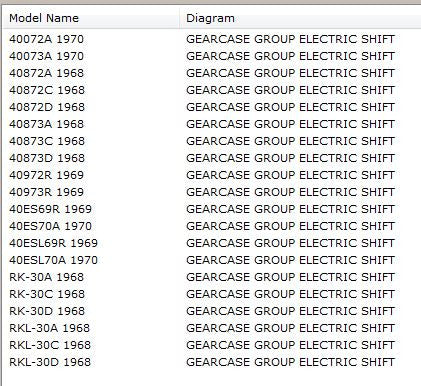
Task: Open Gearcase Group diagram for RKL-30C 1968
Action: click(290, 345)
